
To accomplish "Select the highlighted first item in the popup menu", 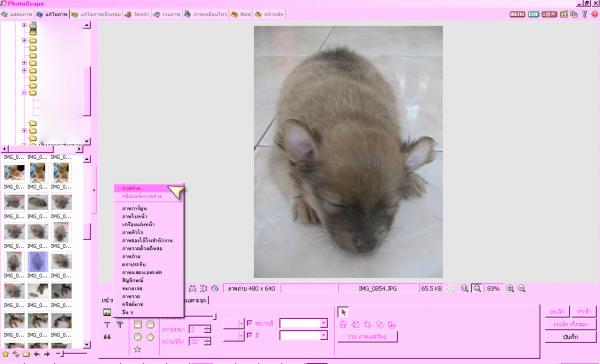I will pyautogui.click(x=142, y=188).
